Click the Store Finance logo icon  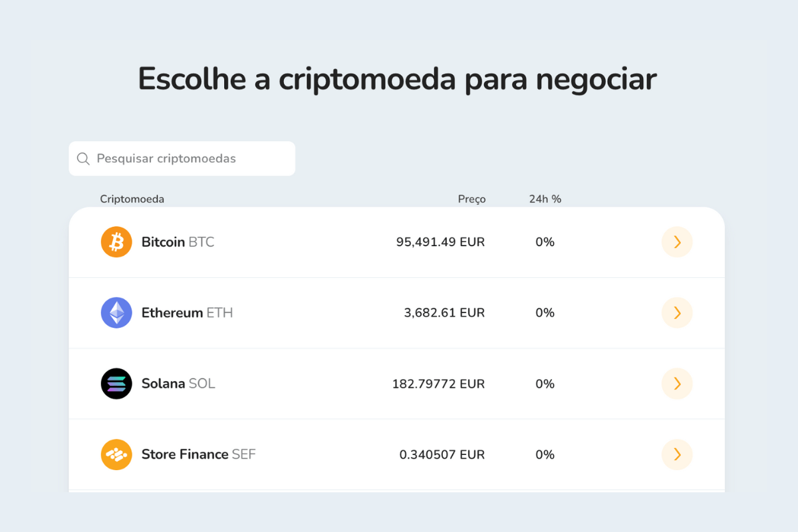[x=116, y=454]
